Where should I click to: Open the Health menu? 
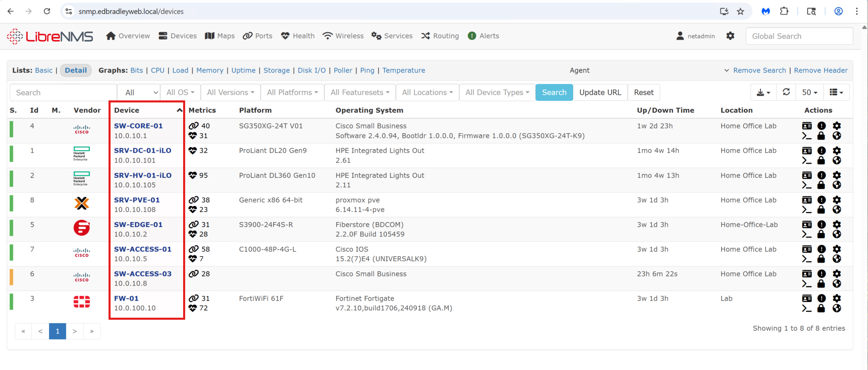tap(298, 36)
